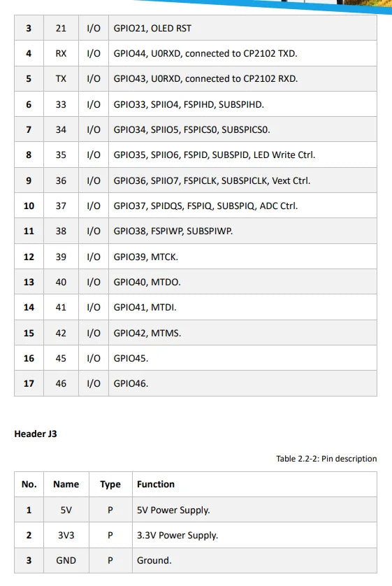Click the GPIO42, MTMS cell
This screenshot has height=586, width=392.
coord(242,333)
